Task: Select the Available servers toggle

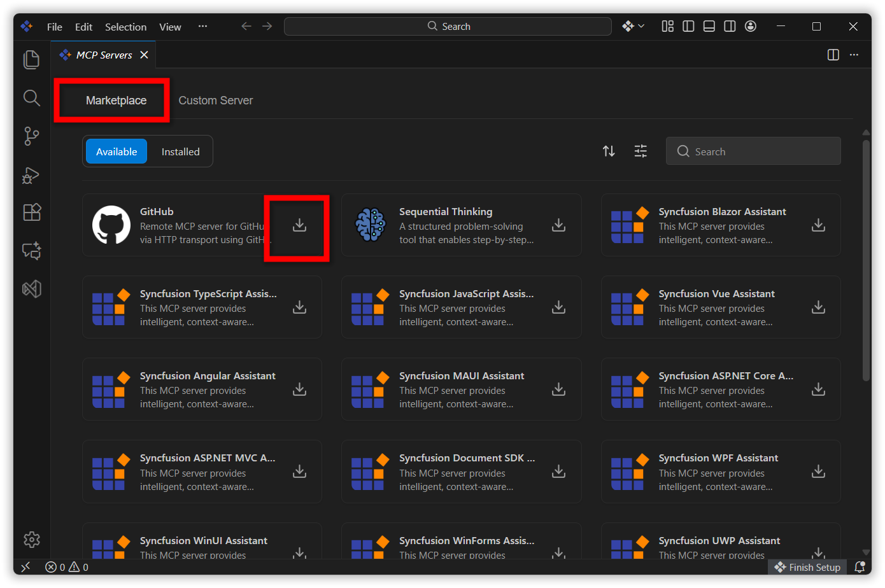Action: (x=117, y=151)
